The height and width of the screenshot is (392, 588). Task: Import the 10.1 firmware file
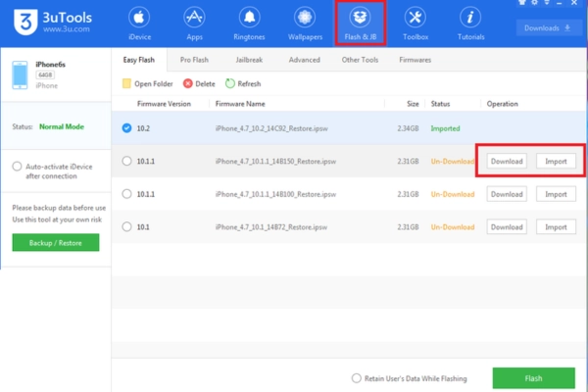(556, 226)
